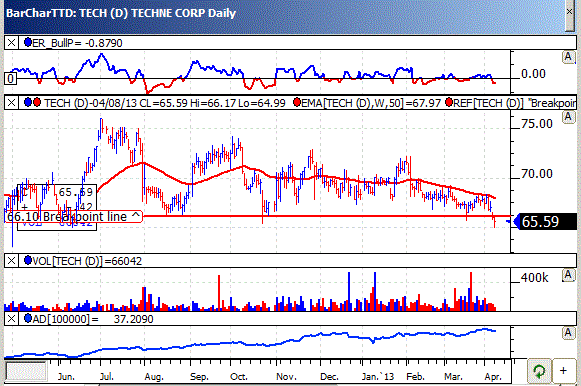
Task: Click the Aug. date axis label
Action: point(154,377)
